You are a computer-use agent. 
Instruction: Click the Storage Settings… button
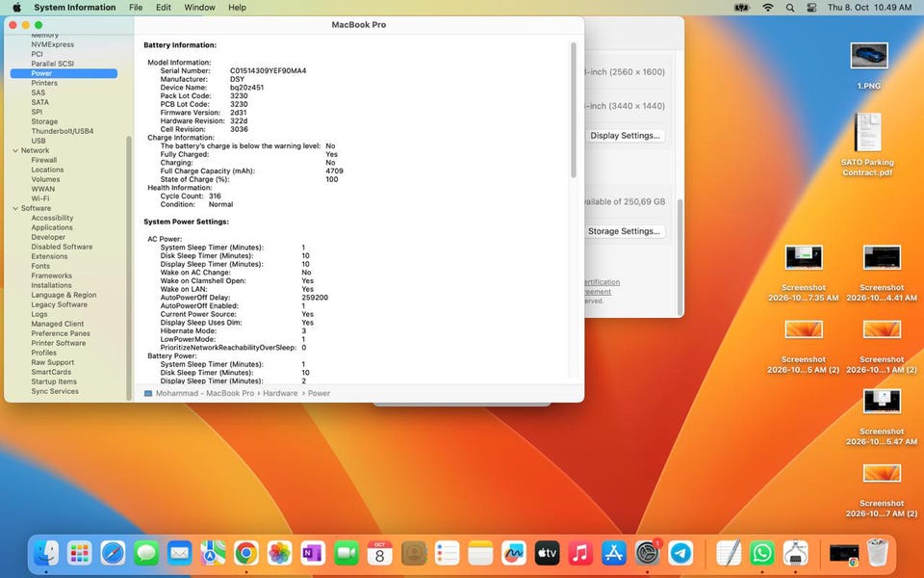coord(624,231)
